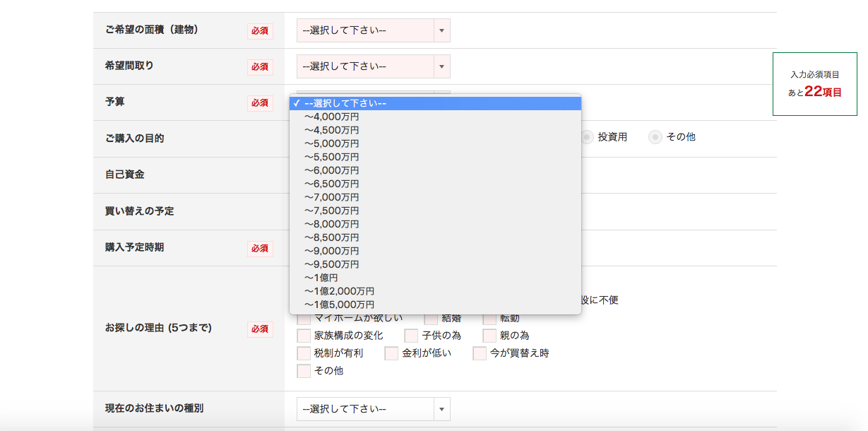Check the 今が買替え時 checkbox

[x=480, y=353]
